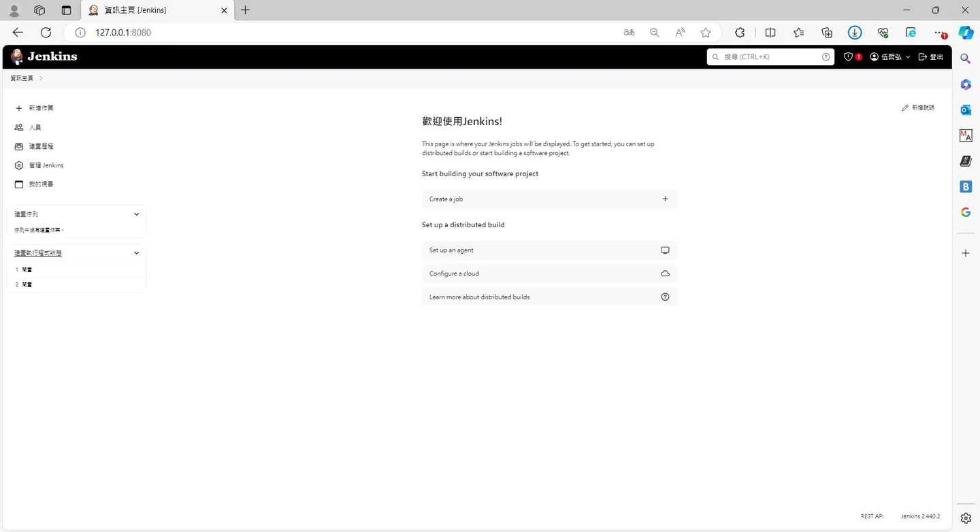Open the 建置執行程式狀態 executor status link

(38, 253)
